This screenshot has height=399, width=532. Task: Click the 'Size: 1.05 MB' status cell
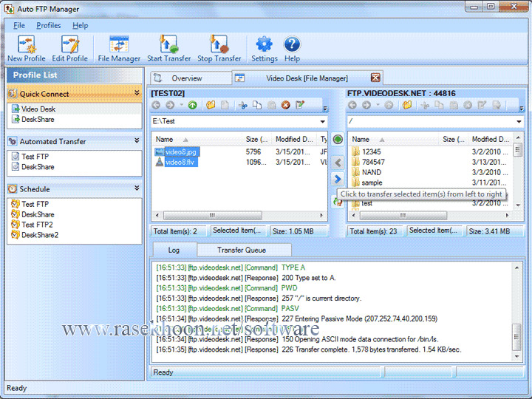tap(299, 231)
